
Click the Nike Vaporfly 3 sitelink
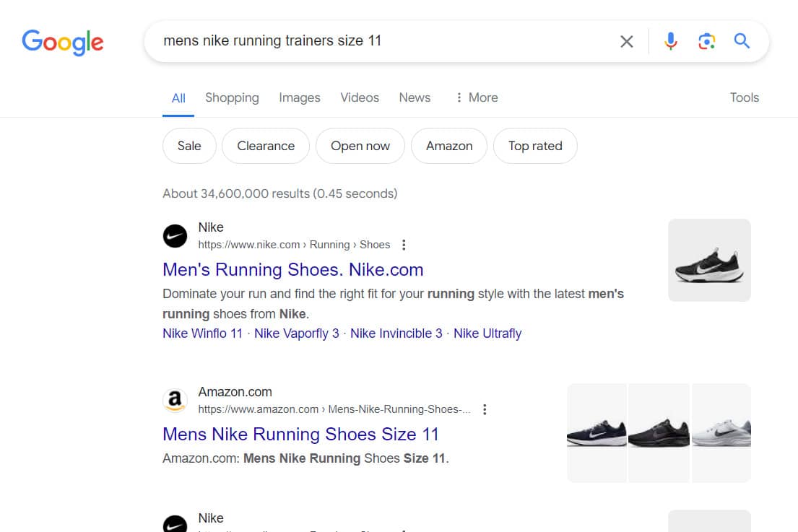pyautogui.click(x=296, y=333)
